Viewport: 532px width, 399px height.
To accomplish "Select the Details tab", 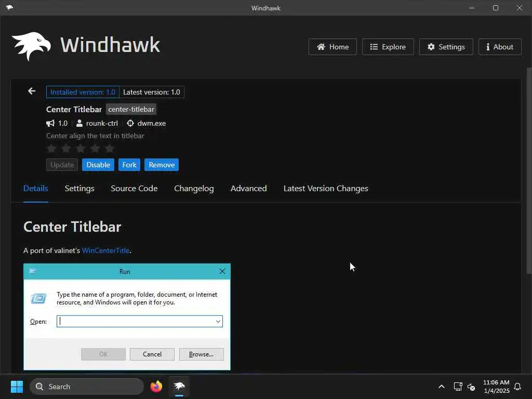I will (x=36, y=189).
